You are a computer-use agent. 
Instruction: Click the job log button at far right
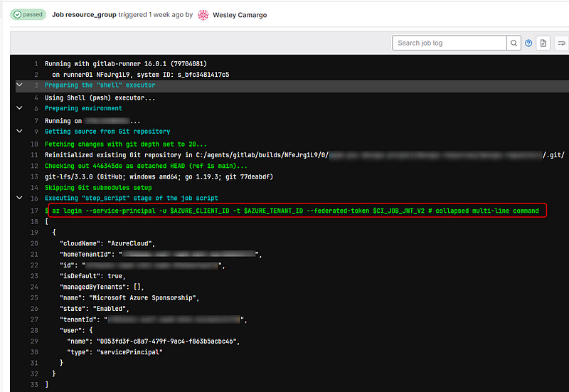561,43
